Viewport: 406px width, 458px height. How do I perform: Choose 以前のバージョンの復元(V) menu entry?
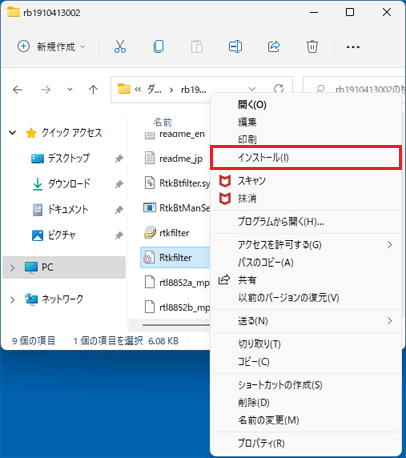(306, 297)
